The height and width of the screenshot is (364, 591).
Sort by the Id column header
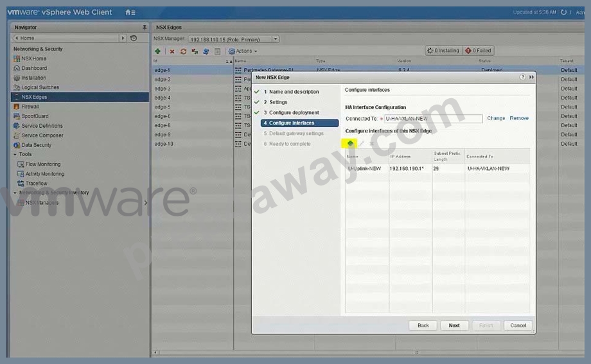(x=193, y=60)
